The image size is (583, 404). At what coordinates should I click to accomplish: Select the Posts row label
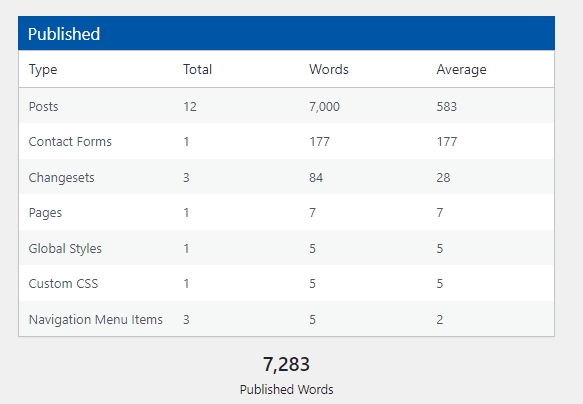[44, 107]
